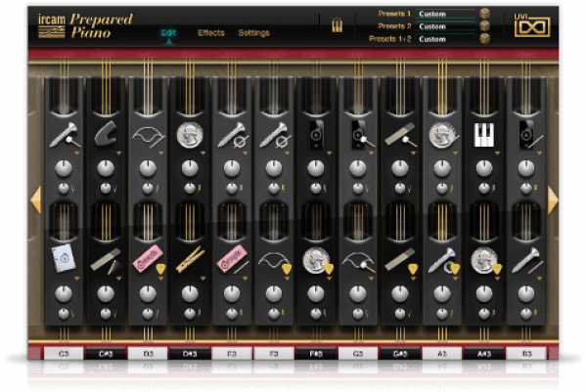587x392 pixels.
Task: Expand the upper preparation menu arrow for F#3
Action: pyautogui.click(x=329, y=153)
